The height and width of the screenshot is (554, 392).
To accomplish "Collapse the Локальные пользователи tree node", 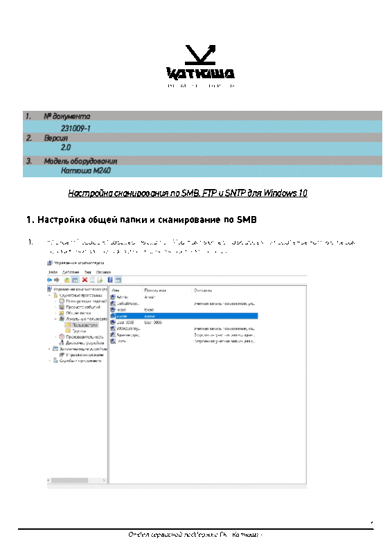I will click(x=55, y=319).
